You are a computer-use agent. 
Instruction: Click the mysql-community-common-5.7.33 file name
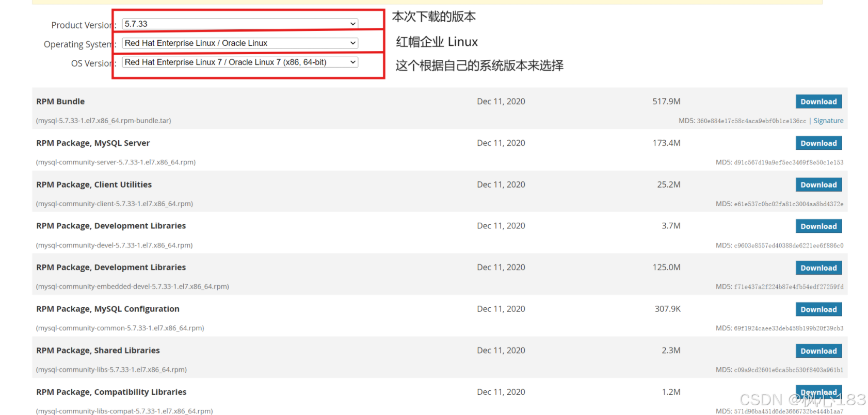click(120, 328)
